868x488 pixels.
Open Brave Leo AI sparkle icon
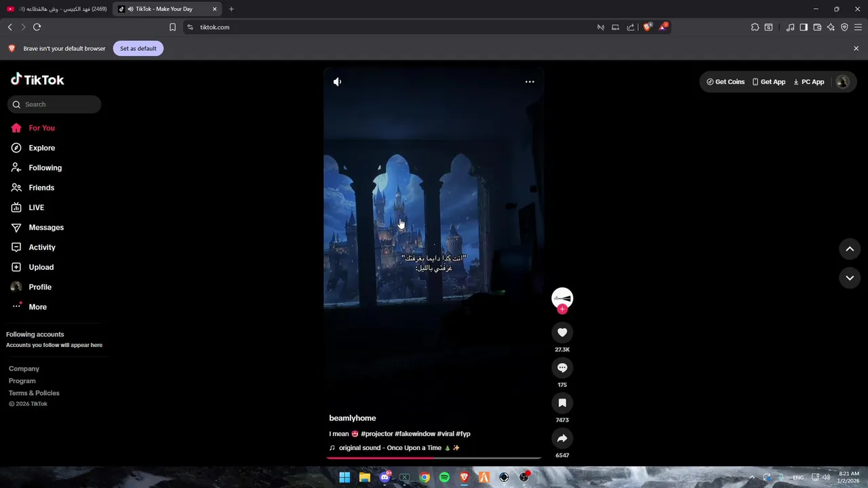coord(831,27)
